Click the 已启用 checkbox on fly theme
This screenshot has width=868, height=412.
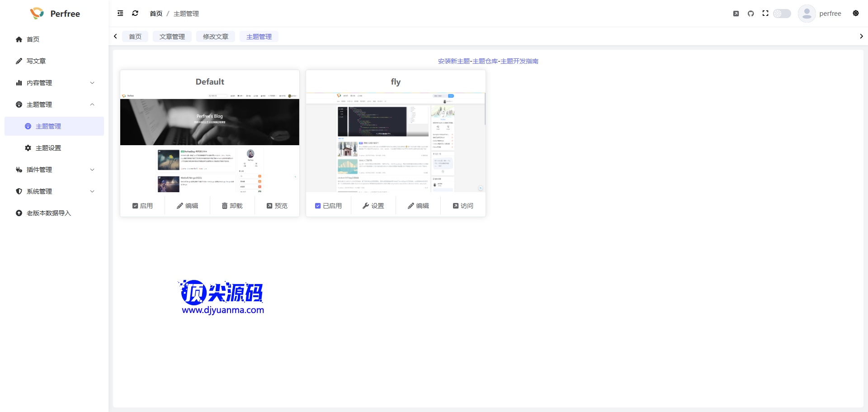(318, 206)
